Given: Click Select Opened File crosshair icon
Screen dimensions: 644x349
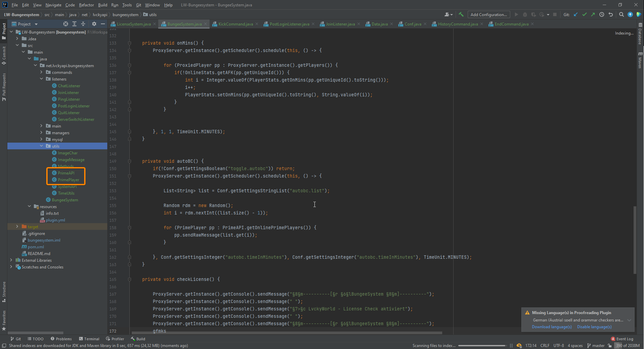Looking at the screenshot, I should pyautogui.click(x=66, y=24).
